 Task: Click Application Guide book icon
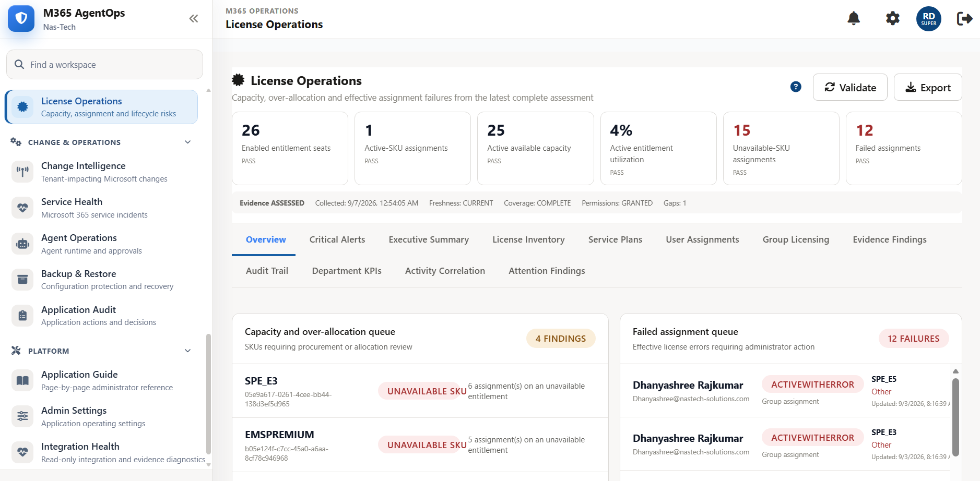click(22, 380)
